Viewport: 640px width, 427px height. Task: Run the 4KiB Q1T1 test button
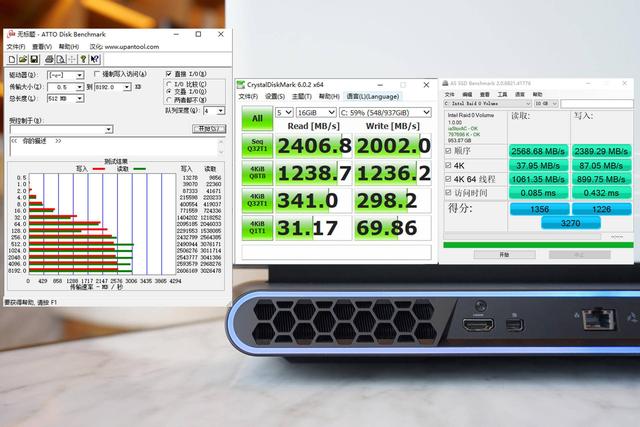click(257, 228)
